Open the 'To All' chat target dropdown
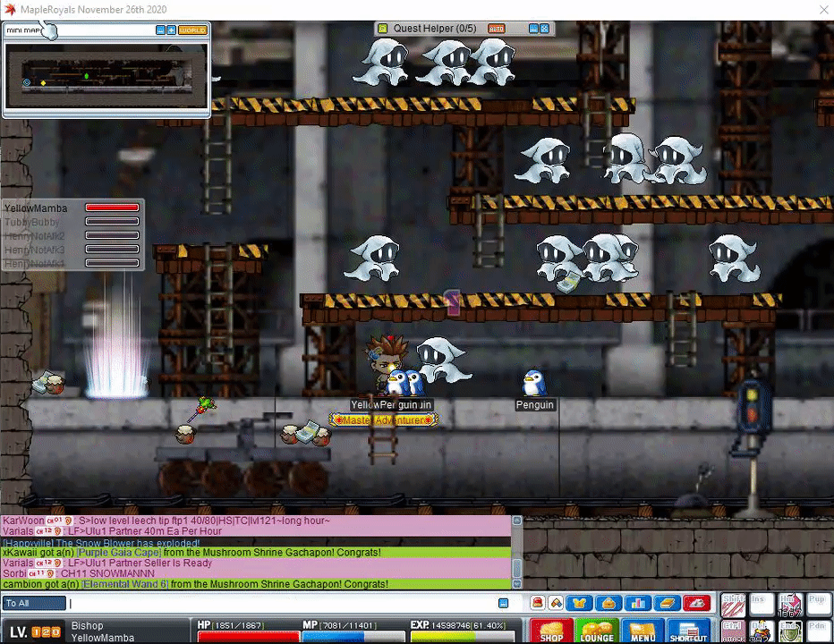This screenshot has width=834, height=644. tap(34, 603)
